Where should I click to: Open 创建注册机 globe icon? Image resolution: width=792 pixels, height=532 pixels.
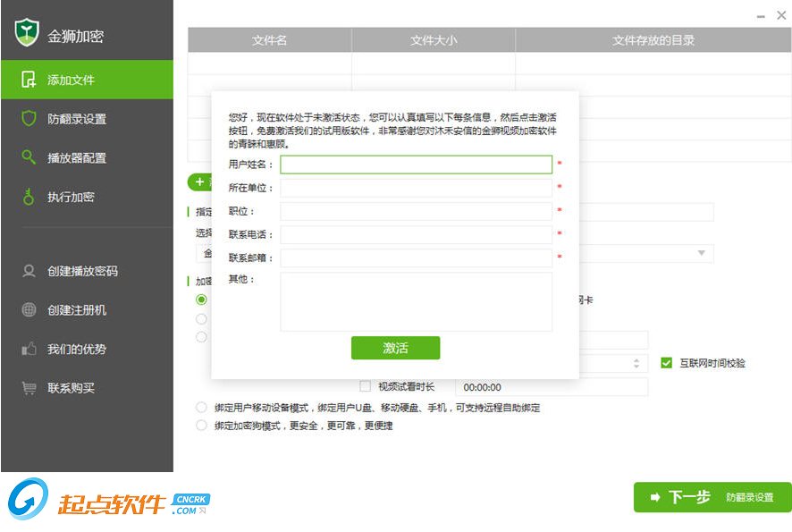(x=29, y=310)
